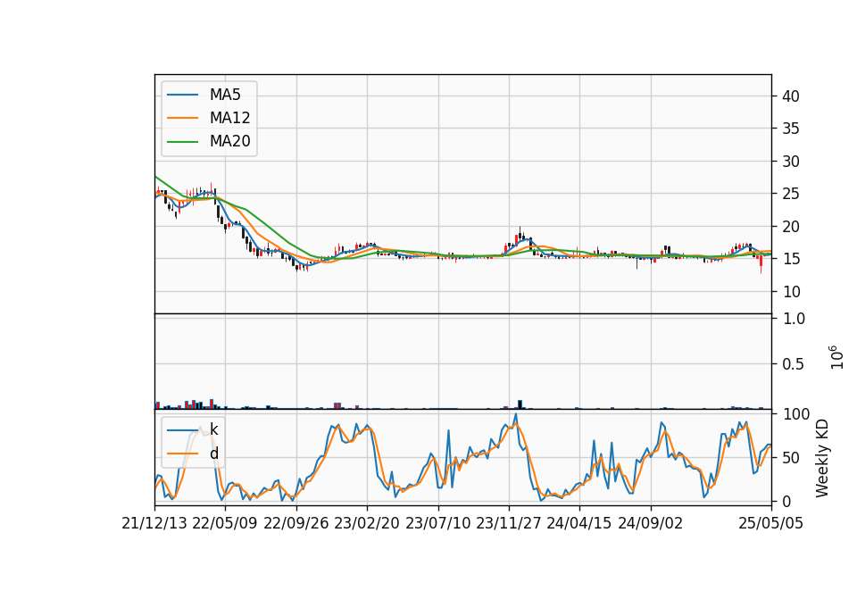This screenshot has width=857, height=616.
Task: Click the orange MA12 legend line sample
Action: pos(182,118)
